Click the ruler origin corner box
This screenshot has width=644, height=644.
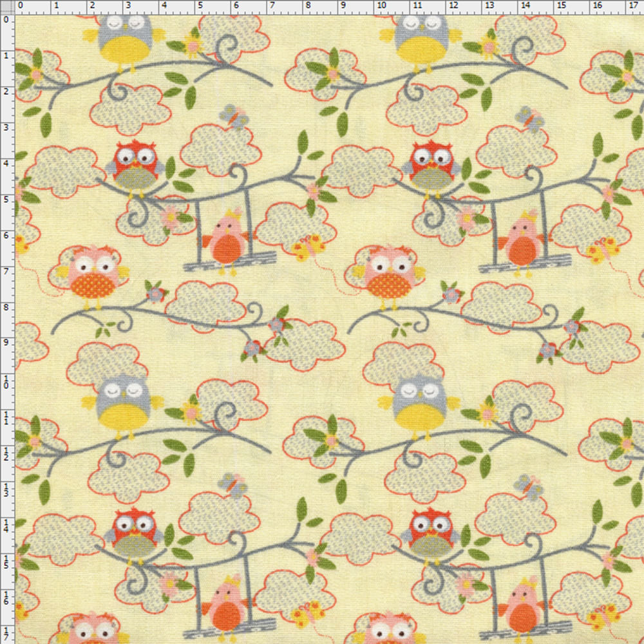[x=7, y=7]
